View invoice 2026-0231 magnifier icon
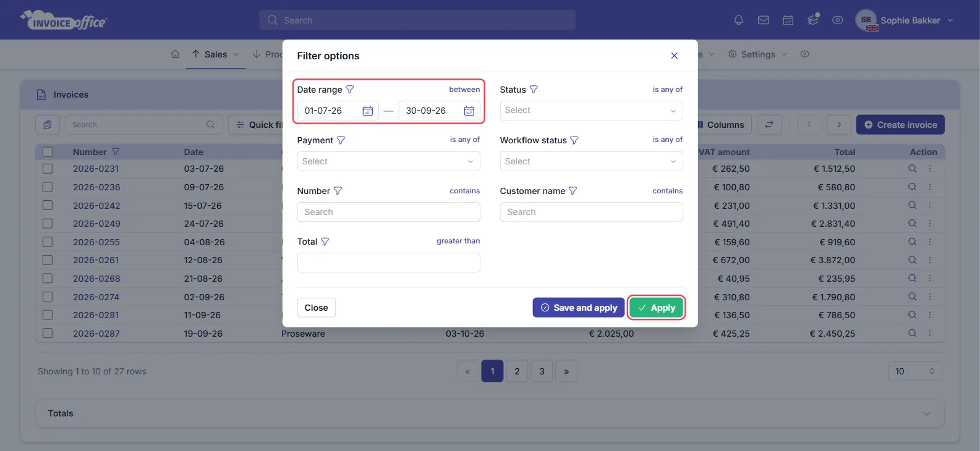The height and width of the screenshot is (451, 980). point(912,169)
